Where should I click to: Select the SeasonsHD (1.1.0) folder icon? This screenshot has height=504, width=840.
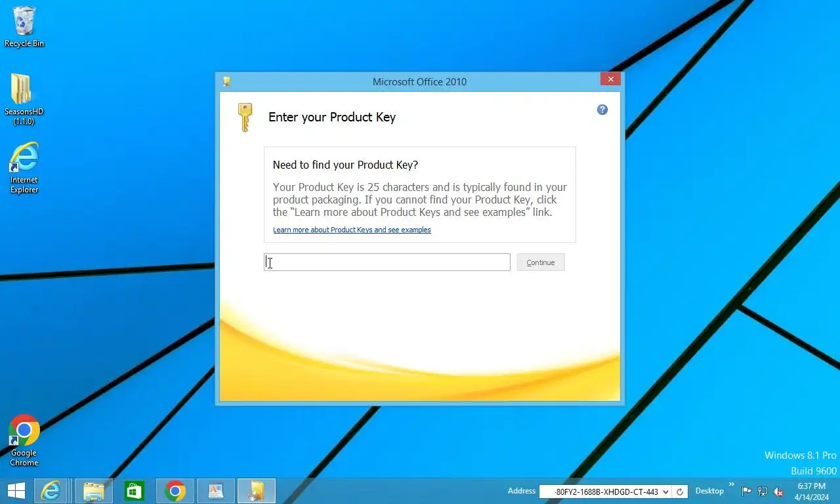24,99
